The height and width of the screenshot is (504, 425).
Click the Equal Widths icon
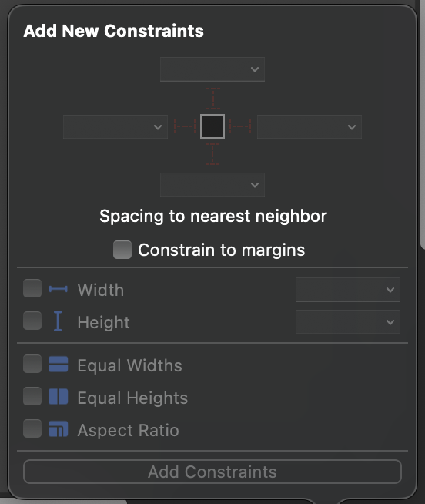(59, 365)
